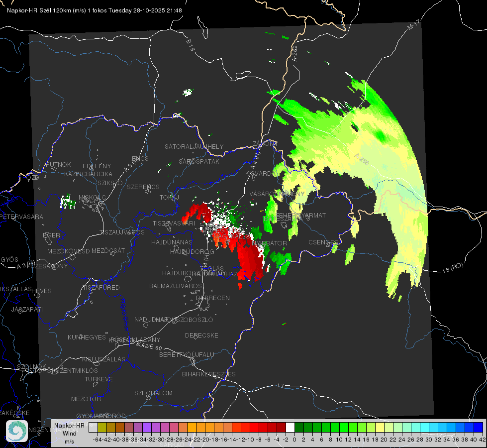Click the NYÍRBÁTOR city label
The image size is (487, 448).
pos(269,243)
